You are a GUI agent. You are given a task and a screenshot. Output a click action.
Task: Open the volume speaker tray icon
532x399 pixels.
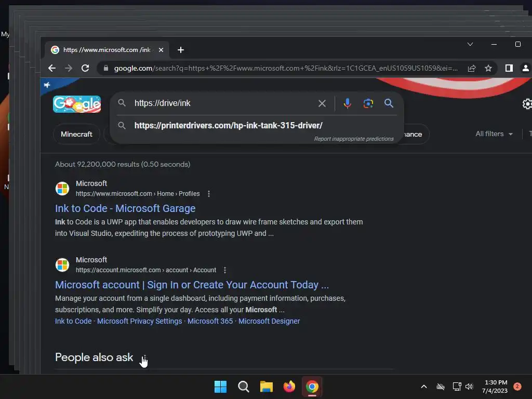(x=469, y=387)
